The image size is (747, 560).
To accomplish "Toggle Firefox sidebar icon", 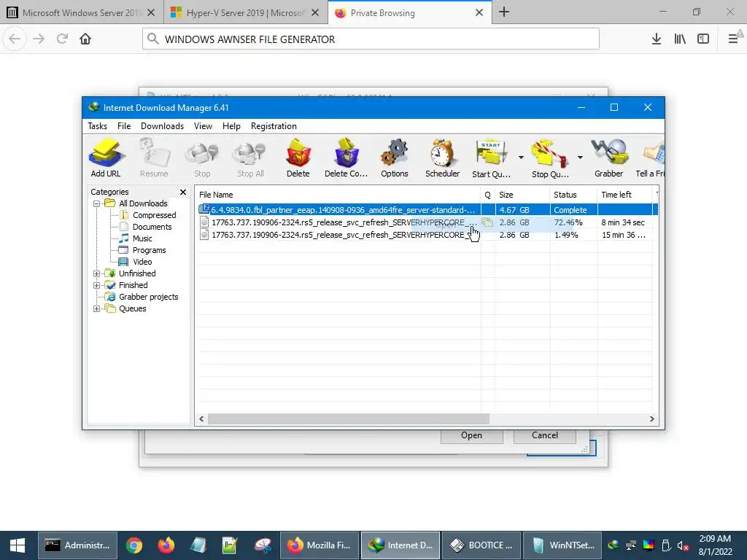I will [703, 39].
